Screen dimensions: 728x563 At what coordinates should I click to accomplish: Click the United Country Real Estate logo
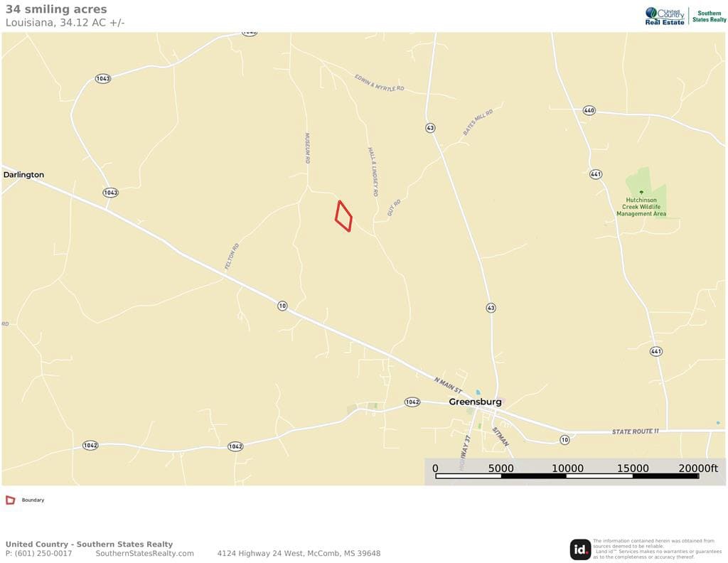pos(665,16)
